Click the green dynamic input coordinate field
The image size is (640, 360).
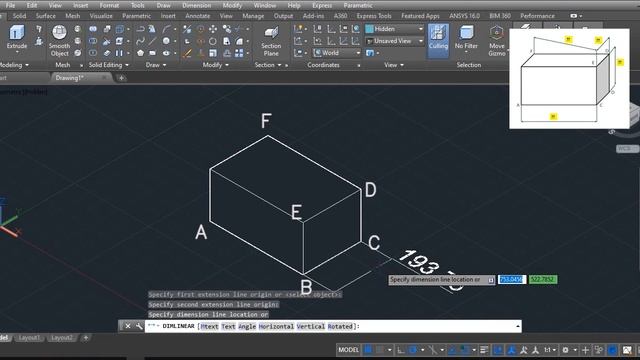click(x=543, y=280)
